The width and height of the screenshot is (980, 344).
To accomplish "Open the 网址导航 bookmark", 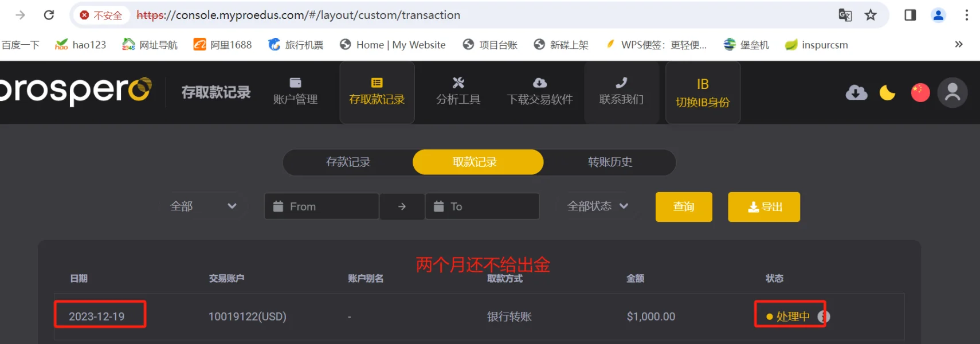I will coord(150,45).
